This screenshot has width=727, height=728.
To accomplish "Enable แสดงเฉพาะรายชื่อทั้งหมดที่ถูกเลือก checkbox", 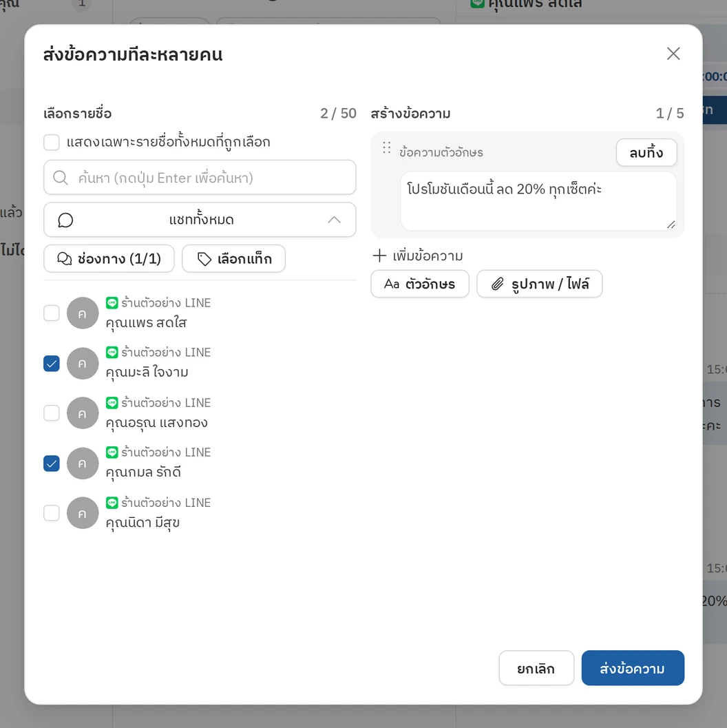I will [x=52, y=142].
